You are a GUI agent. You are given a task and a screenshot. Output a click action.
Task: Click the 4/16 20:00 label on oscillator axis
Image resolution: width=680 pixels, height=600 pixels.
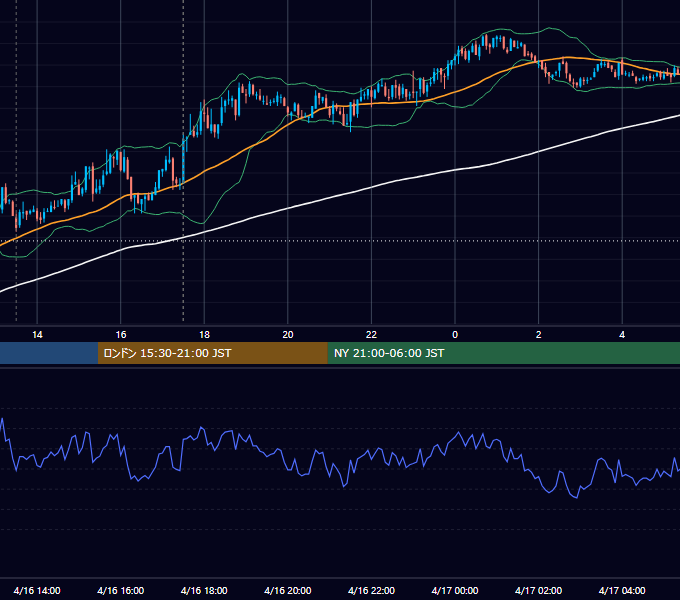[288, 590]
